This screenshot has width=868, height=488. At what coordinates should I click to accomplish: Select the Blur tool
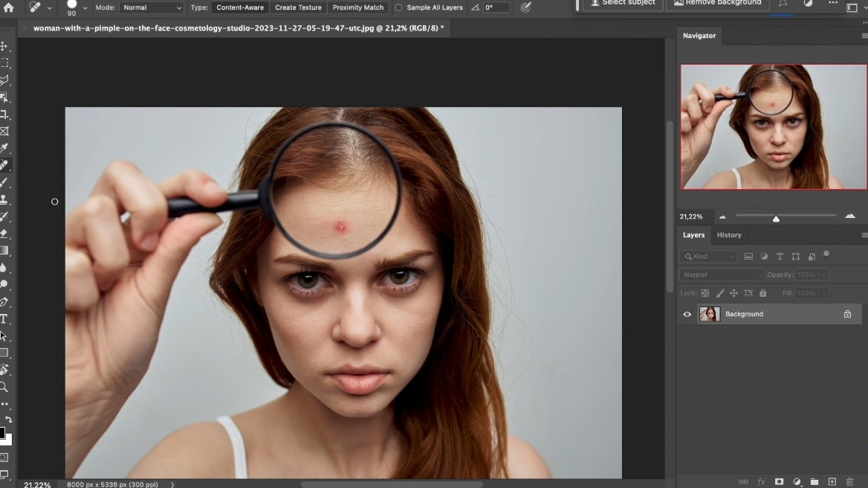4,268
